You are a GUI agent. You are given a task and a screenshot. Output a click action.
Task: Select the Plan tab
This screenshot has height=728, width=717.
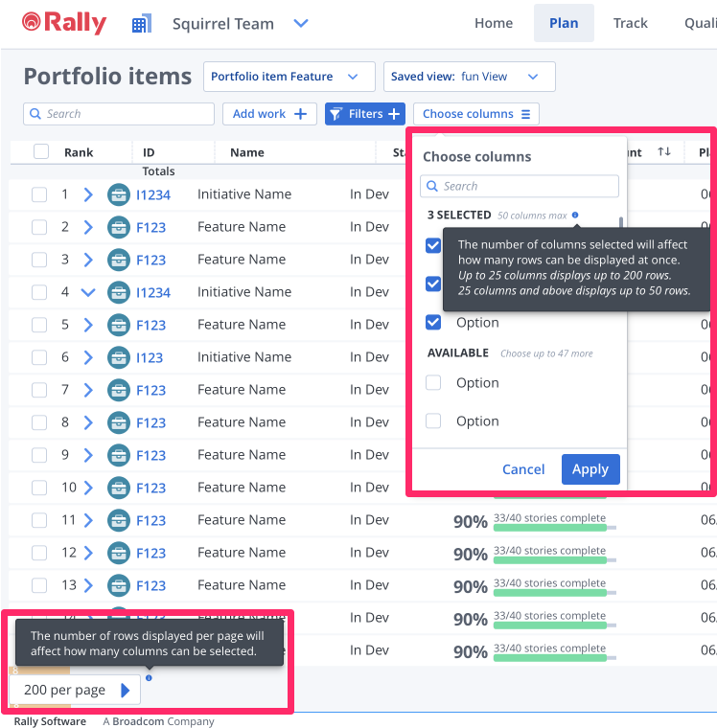click(564, 23)
